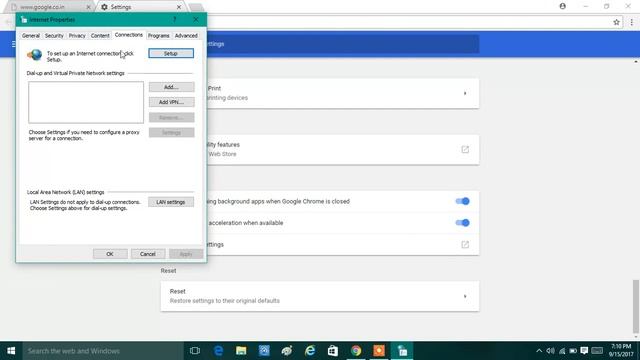Select the Settings browser tab
This screenshot has height=360, width=640.
(140, 7)
